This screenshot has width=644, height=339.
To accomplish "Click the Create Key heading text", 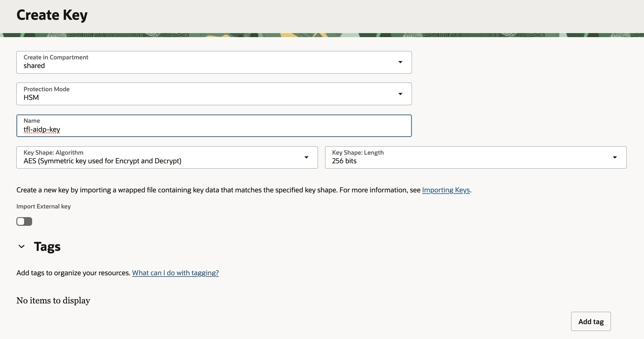I will pyautogui.click(x=52, y=15).
